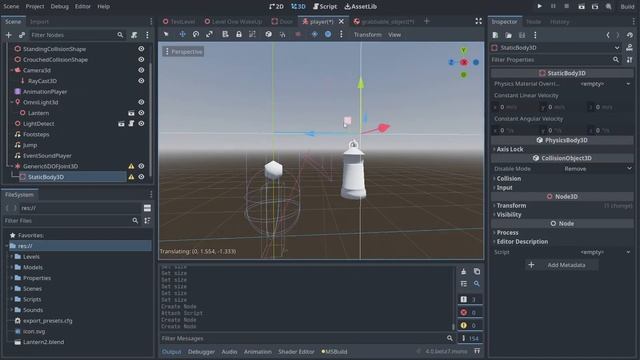The height and width of the screenshot is (360, 640).
Task: Toggle the output search magnifier icon
Action: (x=477, y=284)
